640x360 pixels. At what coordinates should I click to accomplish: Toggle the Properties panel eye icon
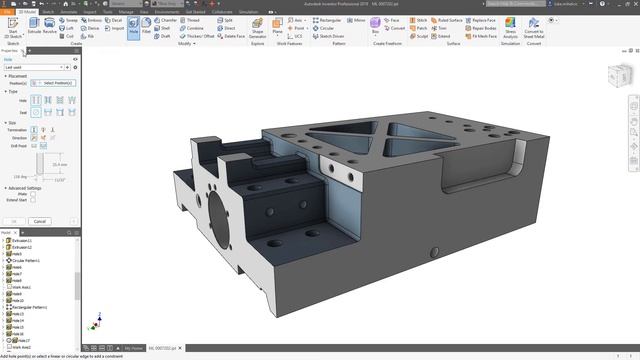pyautogui.click(x=75, y=60)
